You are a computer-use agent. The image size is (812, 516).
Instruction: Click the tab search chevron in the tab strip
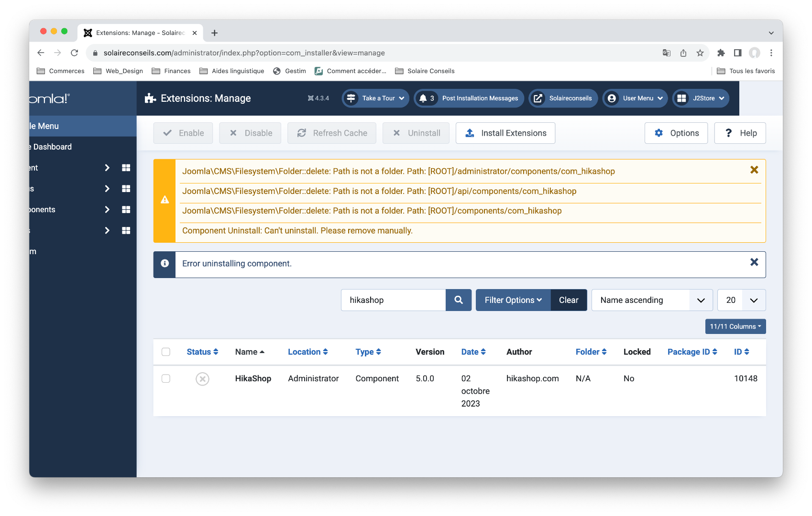771,33
